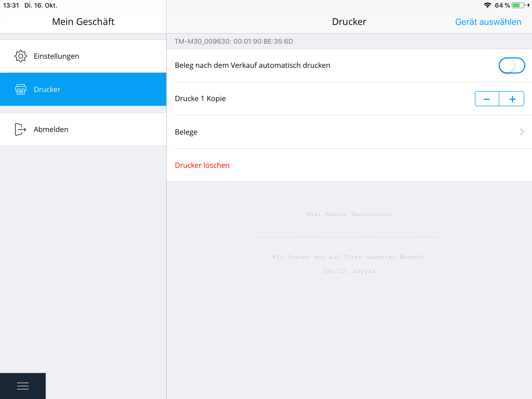Tap the Wi-Fi status icon
The image size is (532, 399).
(488, 5)
